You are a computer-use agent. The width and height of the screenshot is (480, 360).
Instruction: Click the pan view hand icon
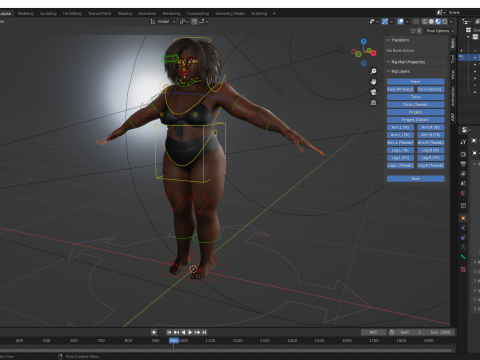tap(373, 82)
